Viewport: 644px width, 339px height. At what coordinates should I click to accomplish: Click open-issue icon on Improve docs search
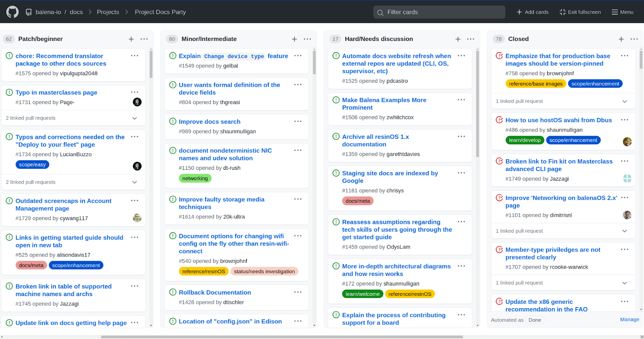click(x=173, y=121)
